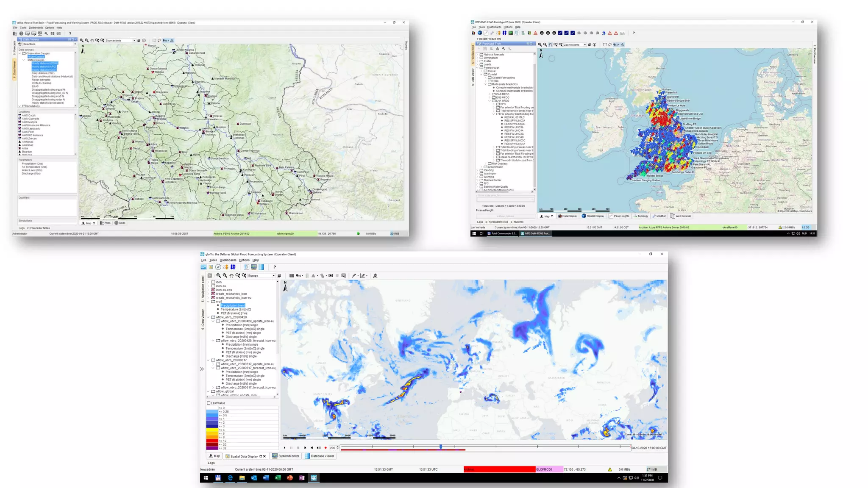This screenshot has height=488, width=868.
Task: Click the globe icon in IMFS main toolbar
Action: tap(480, 33)
